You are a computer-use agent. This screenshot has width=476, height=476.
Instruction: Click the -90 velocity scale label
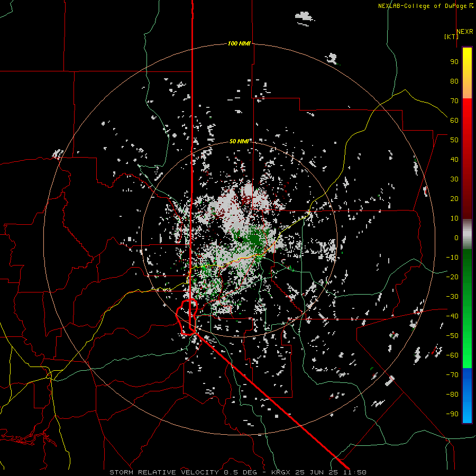(452, 414)
